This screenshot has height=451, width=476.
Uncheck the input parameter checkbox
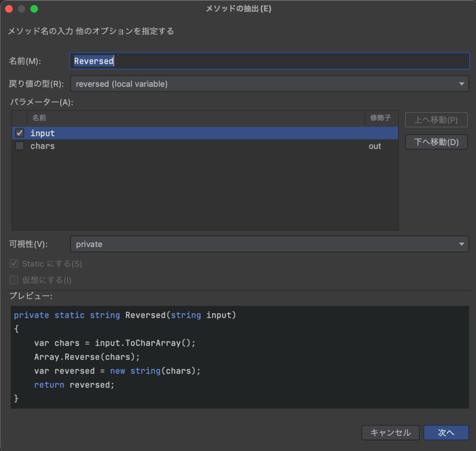[x=20, y=133]
